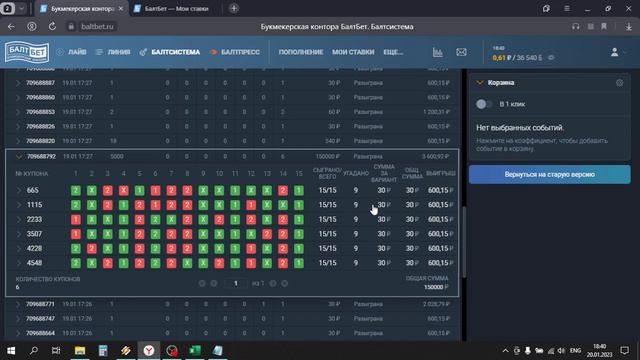
Task: Reload the page
Action: [52, 27]
